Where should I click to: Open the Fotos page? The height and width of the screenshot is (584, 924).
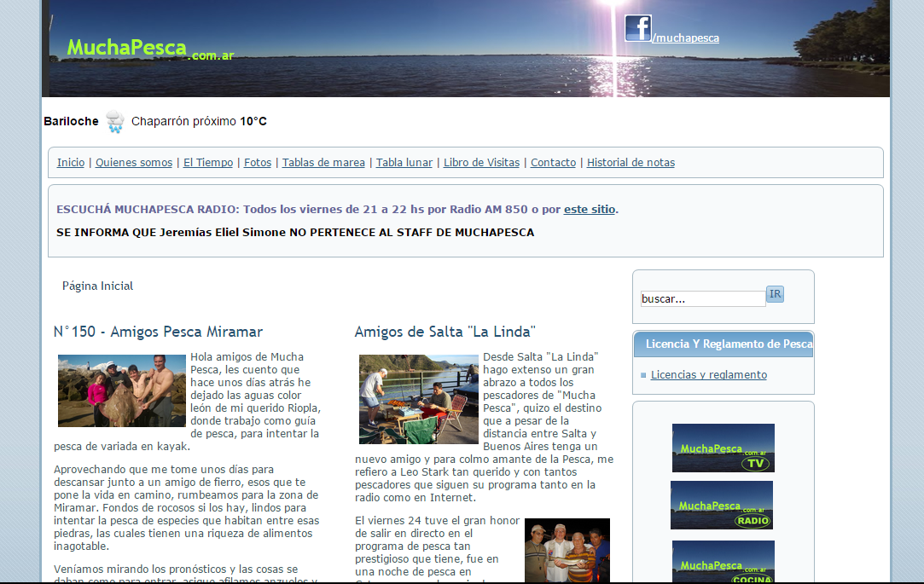pyautogui.click(x=258, y=163)
